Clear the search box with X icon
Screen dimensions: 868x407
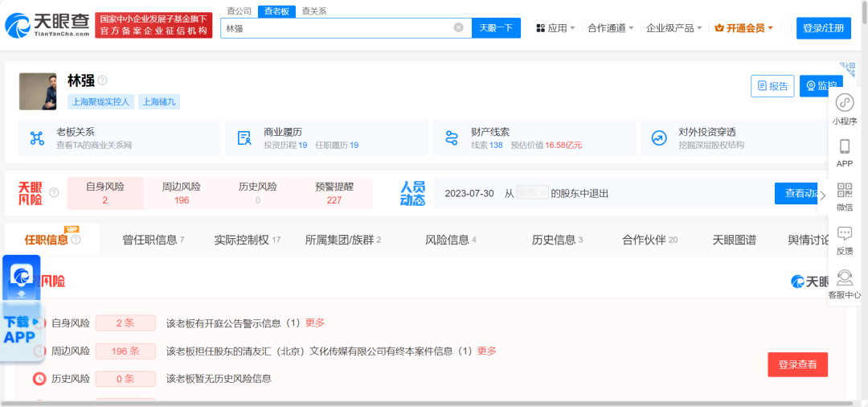point(458,27)
